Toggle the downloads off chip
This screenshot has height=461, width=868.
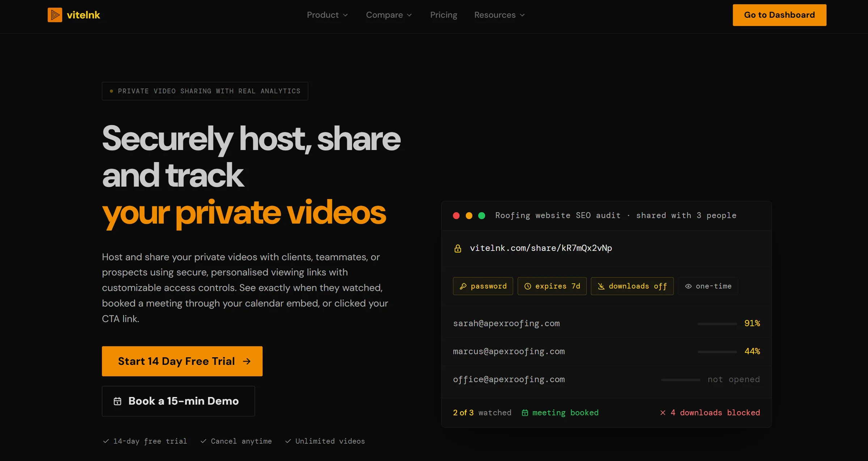click(x=632, y=286)
